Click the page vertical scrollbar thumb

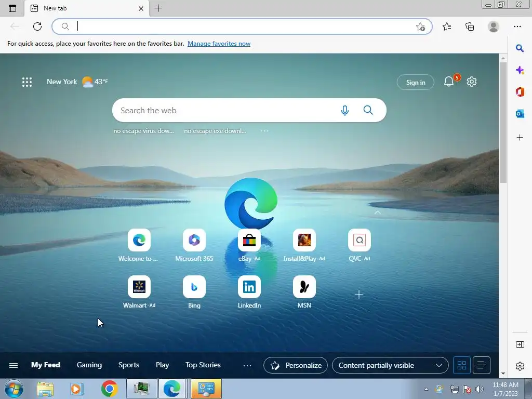pyautogui.click(x=503, y=122)
